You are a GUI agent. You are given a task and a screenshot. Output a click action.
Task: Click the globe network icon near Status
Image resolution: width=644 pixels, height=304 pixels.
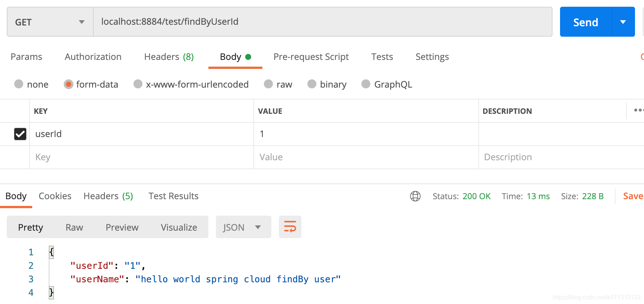point(415,196)
